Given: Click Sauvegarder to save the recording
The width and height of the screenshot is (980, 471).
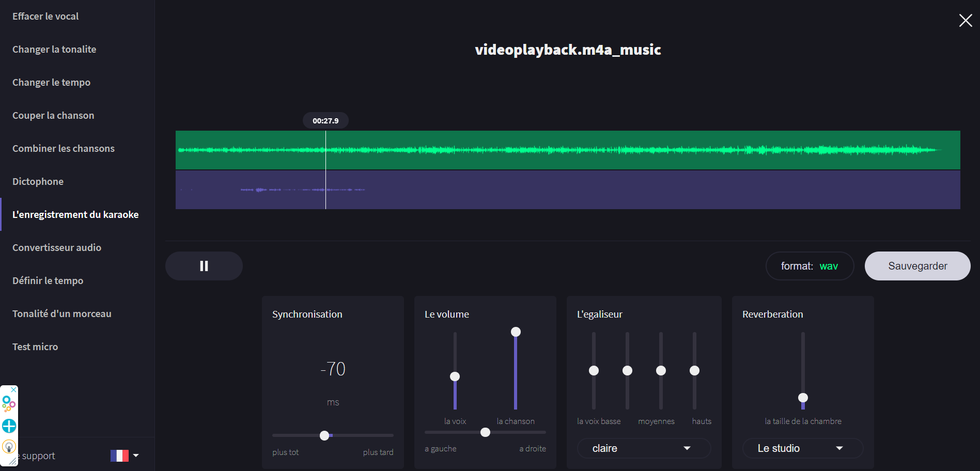Looking at the screenshot, I should 917,266.
